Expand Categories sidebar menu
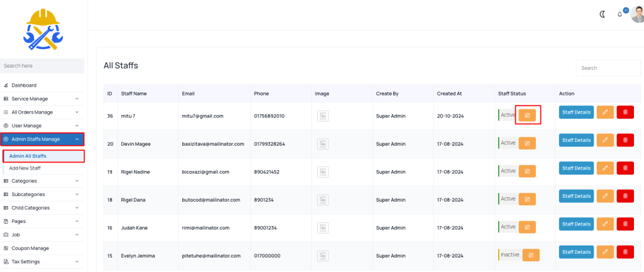 coord(42,181)
